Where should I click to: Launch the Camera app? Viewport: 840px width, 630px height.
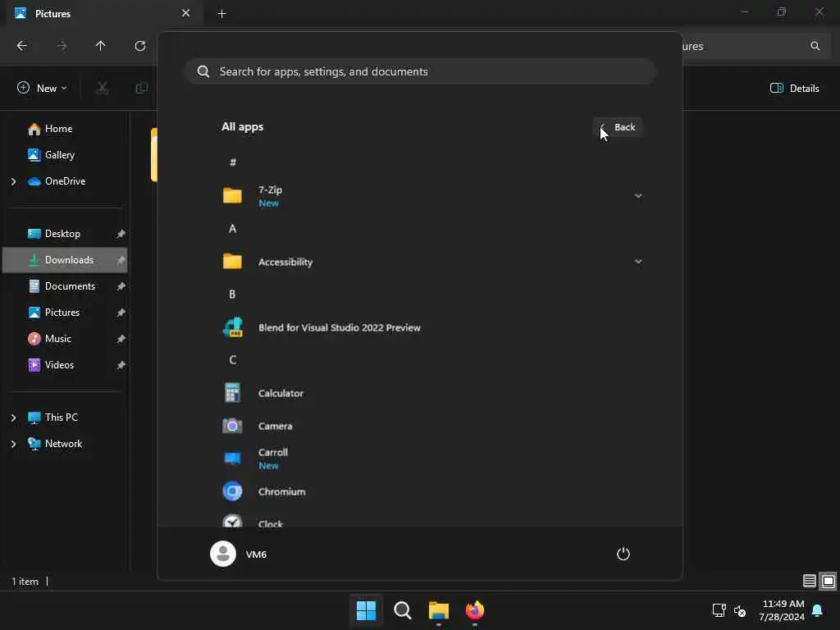point(431,426)
